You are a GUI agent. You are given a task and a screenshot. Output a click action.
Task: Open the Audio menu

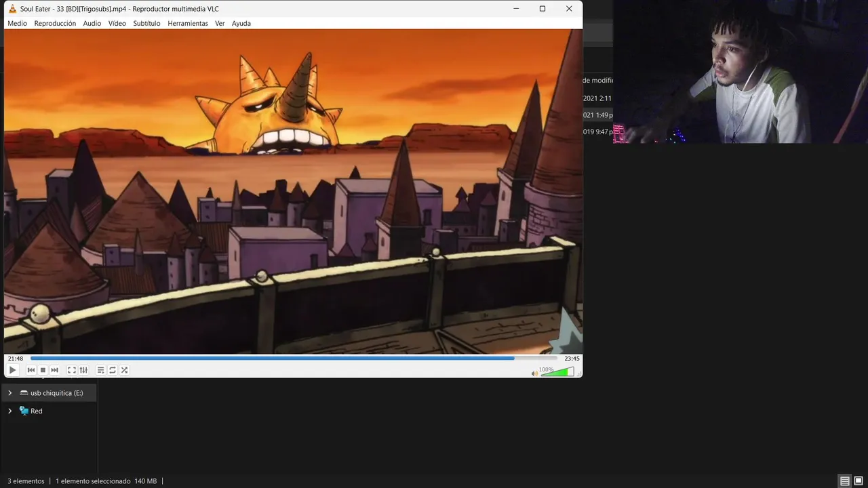pyautogui.click(x=92, y=23)
